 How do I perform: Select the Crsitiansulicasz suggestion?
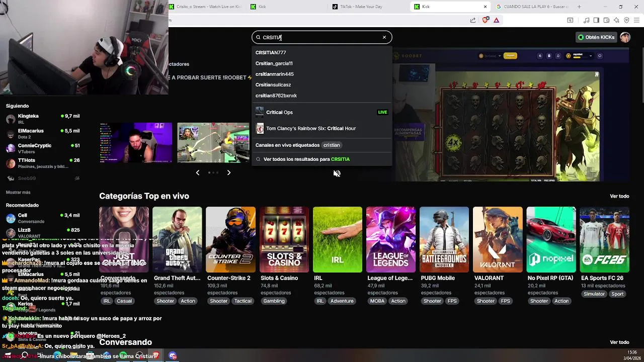click(x=322, y=84)
